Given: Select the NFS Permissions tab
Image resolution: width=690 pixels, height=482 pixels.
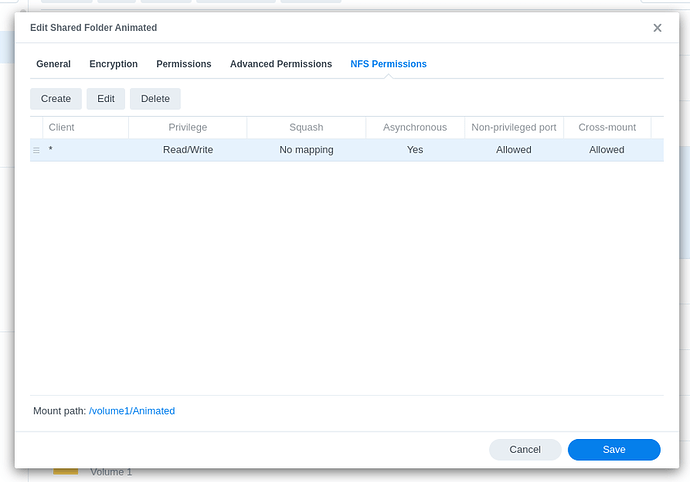Looking at the screenshot, I should (x=388, y=64).
